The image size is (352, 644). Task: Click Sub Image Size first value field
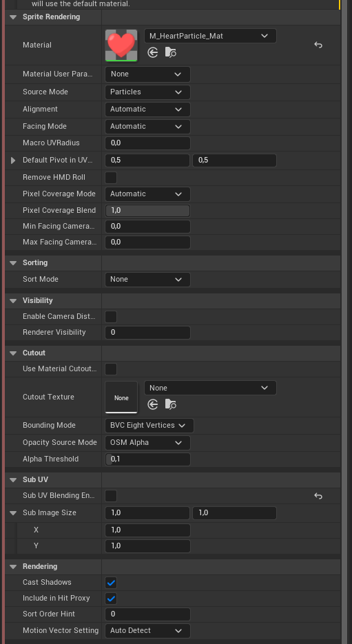[147, 513]
